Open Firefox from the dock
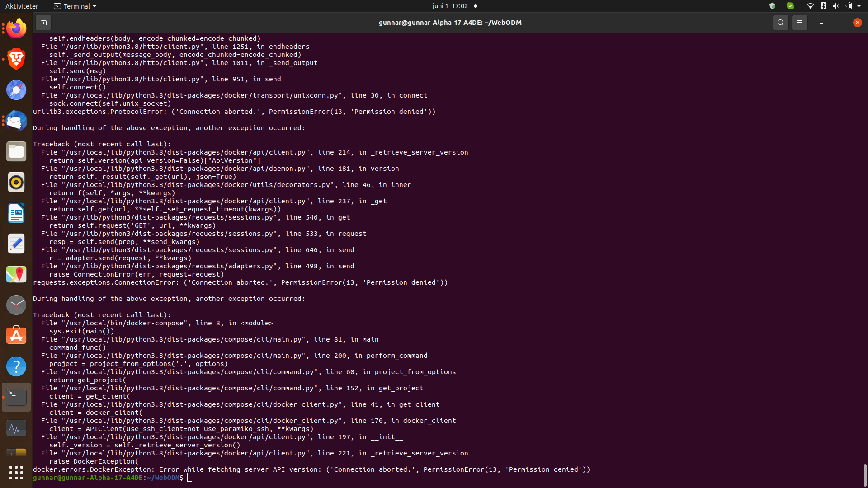The width and height of the screenshot is (868, 488). click(16, 28)
